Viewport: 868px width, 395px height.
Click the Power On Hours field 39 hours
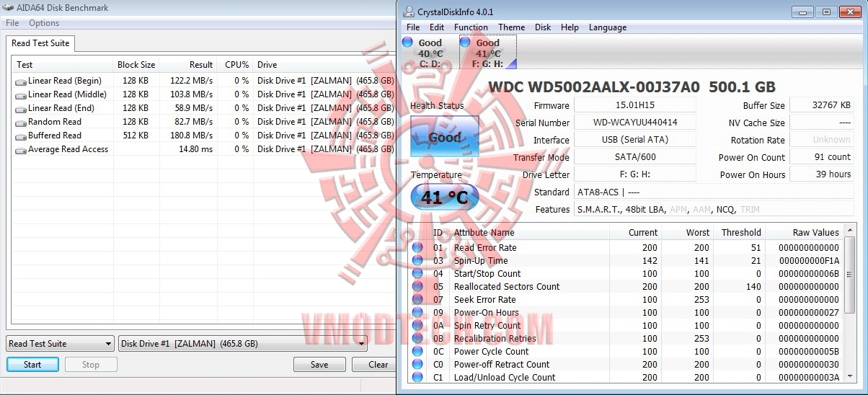coord(822,174)
